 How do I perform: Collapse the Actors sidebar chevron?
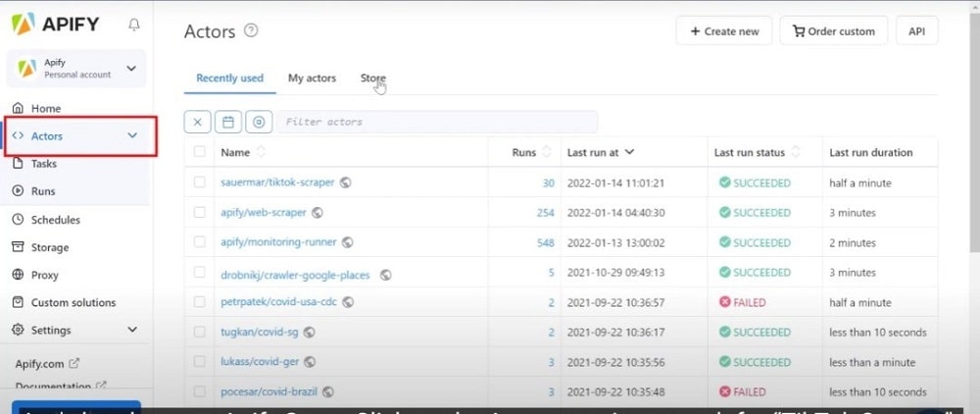pyautogui.click(x=132, y=135)
